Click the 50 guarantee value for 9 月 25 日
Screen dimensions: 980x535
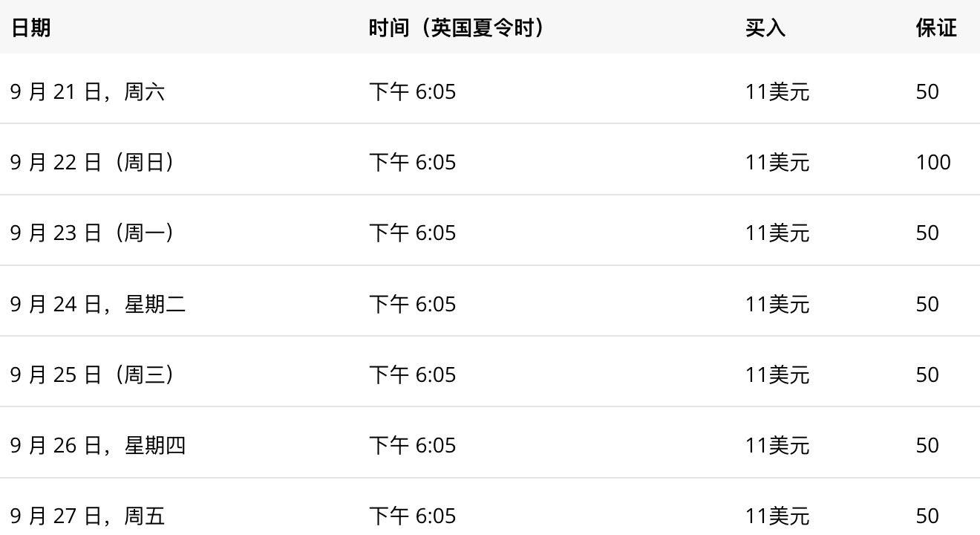coord(927,374)
